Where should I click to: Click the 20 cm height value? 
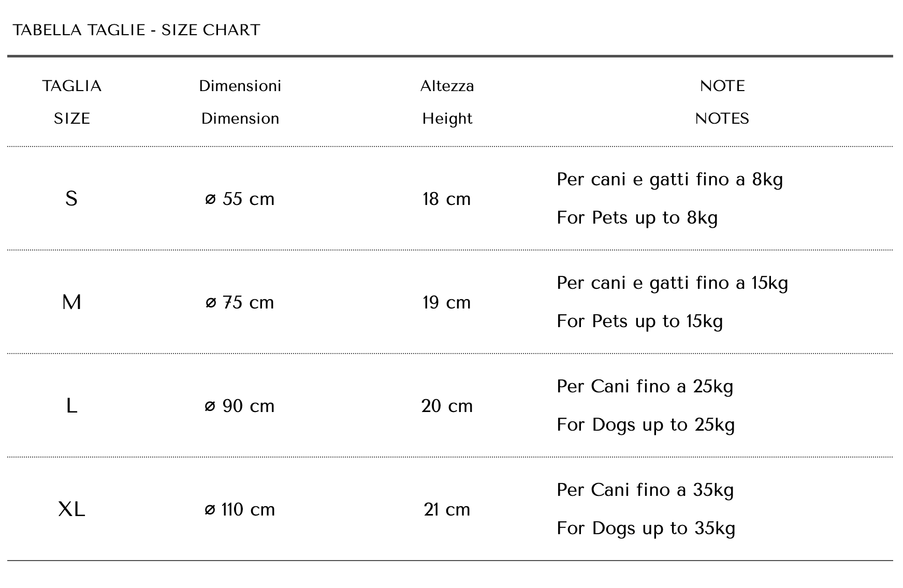(x=447, y=406)
